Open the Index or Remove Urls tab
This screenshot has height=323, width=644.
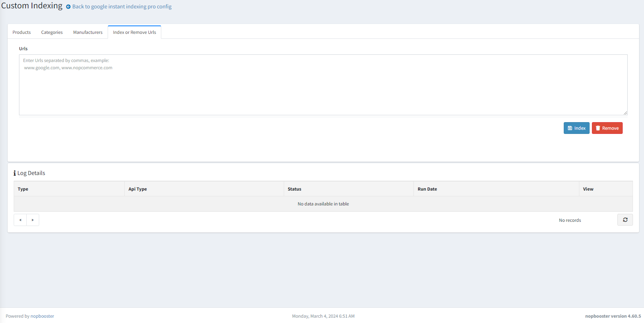(x=135, y=32)
